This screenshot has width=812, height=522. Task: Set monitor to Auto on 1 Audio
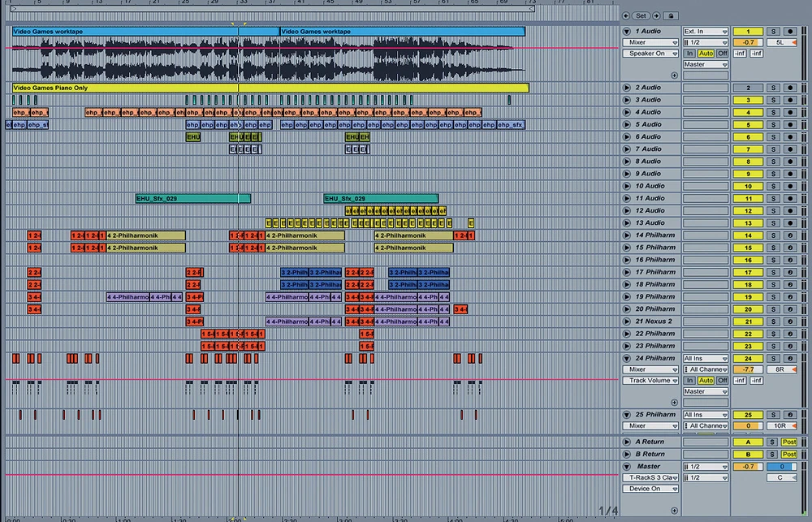coord(706,54)
